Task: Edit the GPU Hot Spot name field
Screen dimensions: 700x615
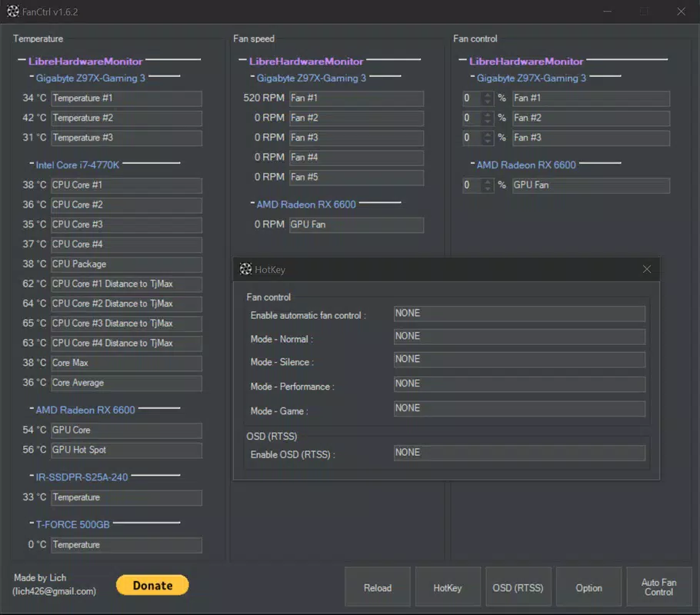Action: tap(126, 450)
